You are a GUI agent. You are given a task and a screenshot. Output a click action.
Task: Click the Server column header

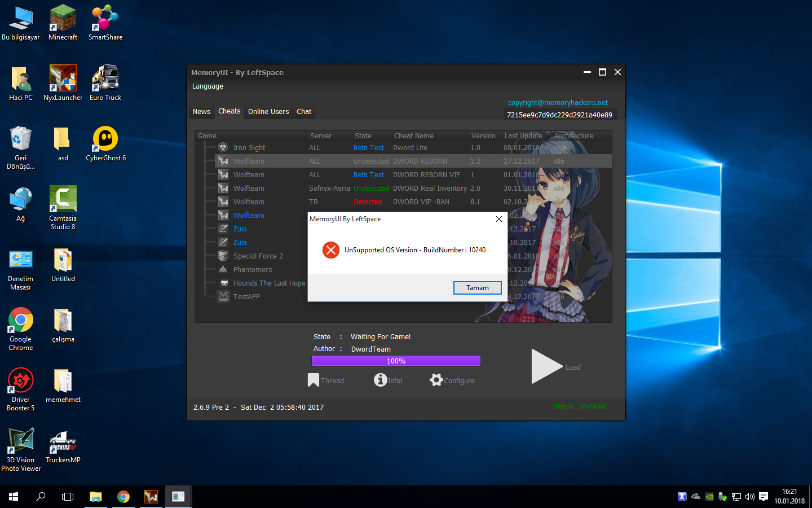pyautogui.click(x=321, y=136)
